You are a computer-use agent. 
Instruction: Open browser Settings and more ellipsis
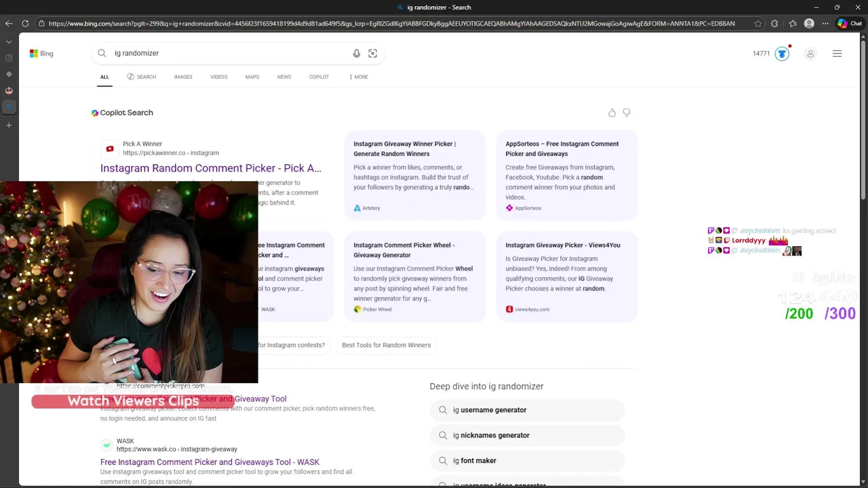click(825, 24)
